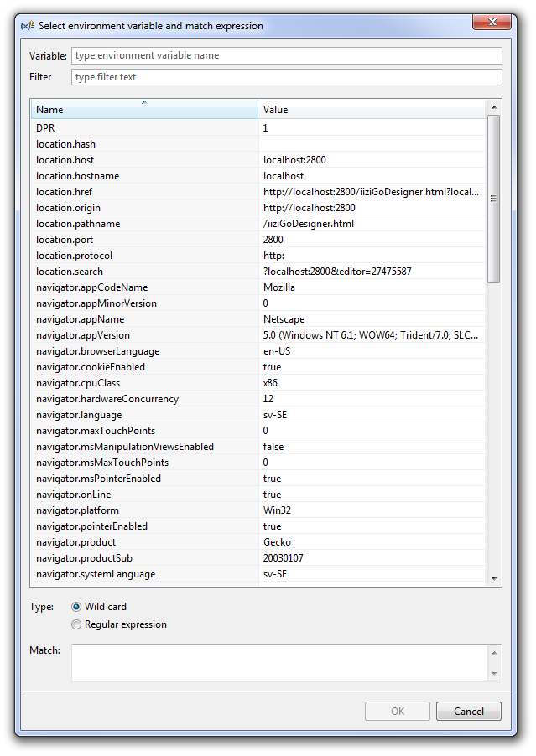
Task: Click the Variable name input field
Action: pos(287,55)
